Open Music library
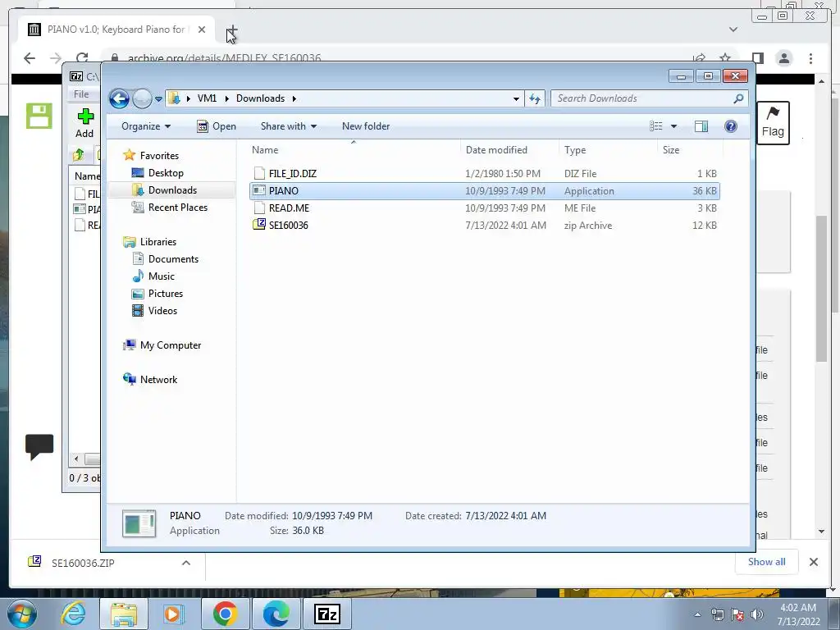This screenshot has width=840, height=630. (162, 276)
